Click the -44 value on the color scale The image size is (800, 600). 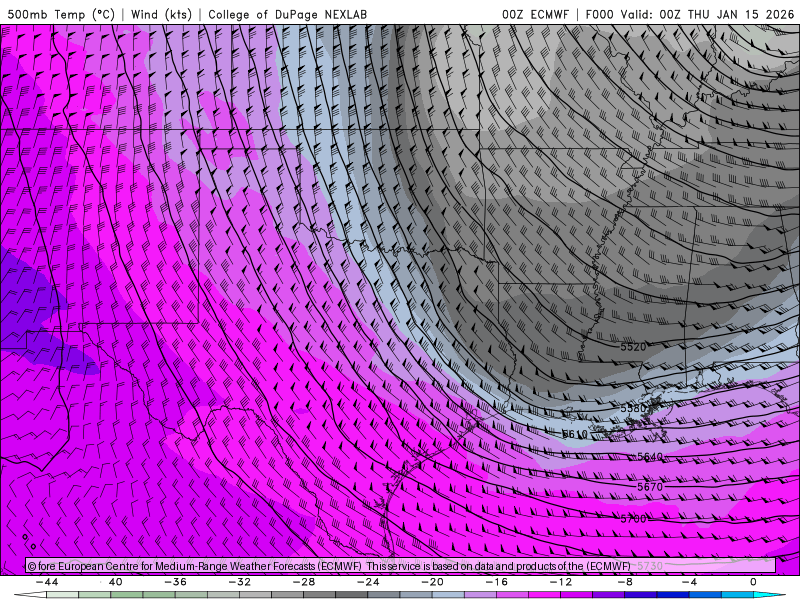[x=46, y=581]
